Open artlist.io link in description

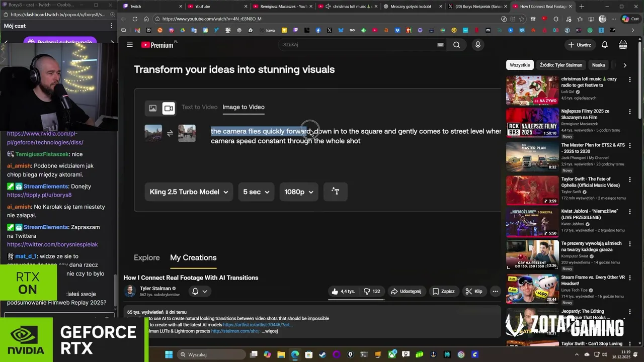click(258, 325)
